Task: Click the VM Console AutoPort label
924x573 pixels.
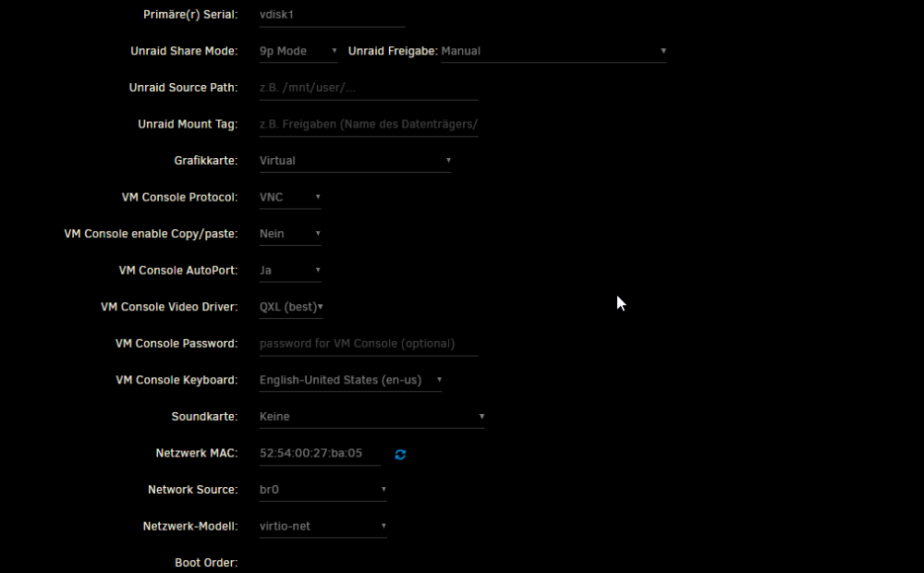Action: coord(178,271)
